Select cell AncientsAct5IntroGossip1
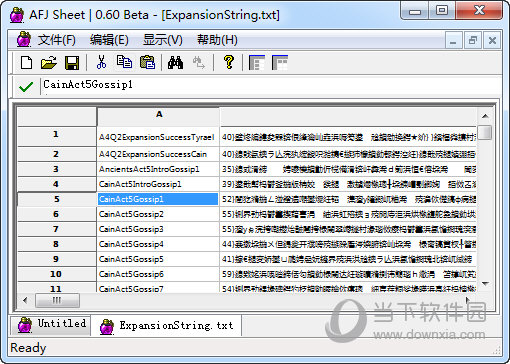 point(158,169)
